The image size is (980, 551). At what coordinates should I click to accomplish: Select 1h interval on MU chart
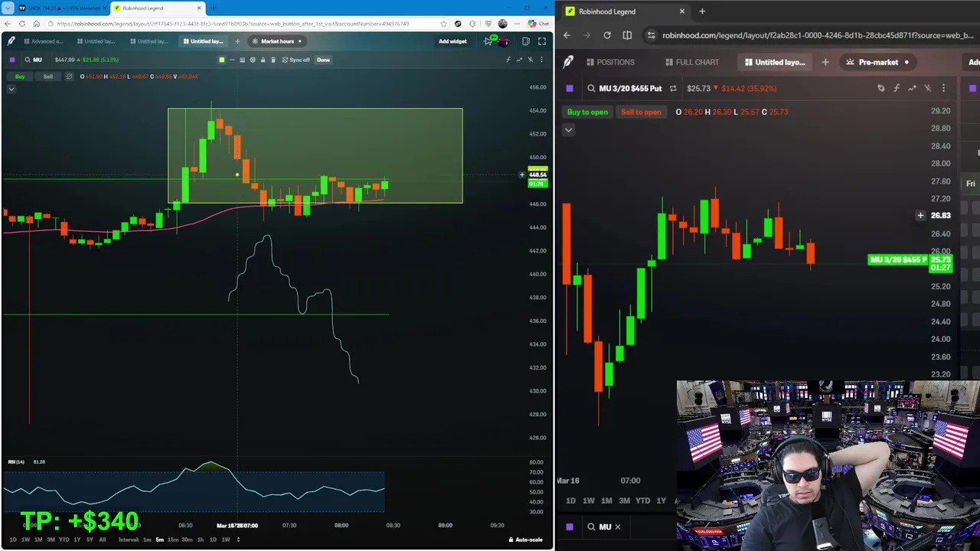click(201, 540)
